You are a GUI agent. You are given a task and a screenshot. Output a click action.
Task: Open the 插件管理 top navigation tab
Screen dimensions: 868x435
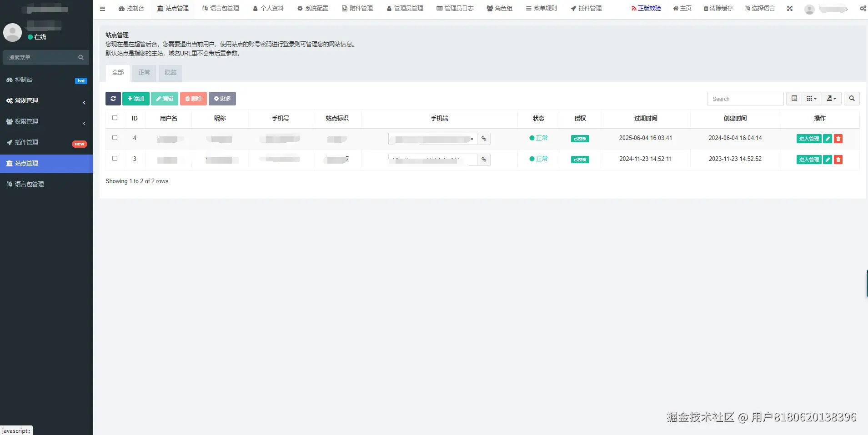tap(586, 9)
